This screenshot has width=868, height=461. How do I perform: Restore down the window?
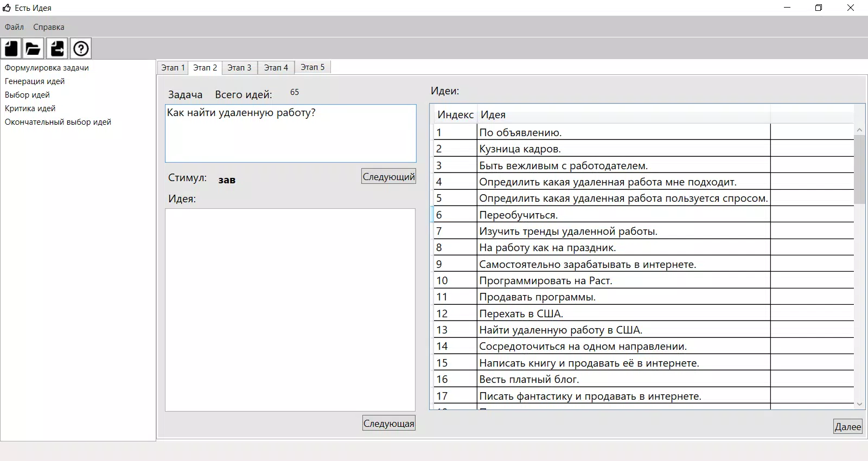(x=819, y=8)
